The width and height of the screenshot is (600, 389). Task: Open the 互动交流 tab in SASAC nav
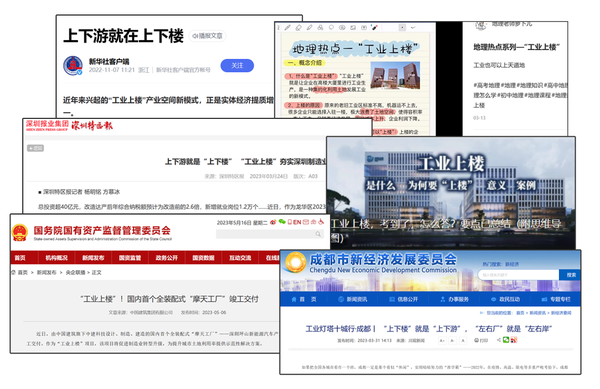pyautogui.click(x=240, y=258)
